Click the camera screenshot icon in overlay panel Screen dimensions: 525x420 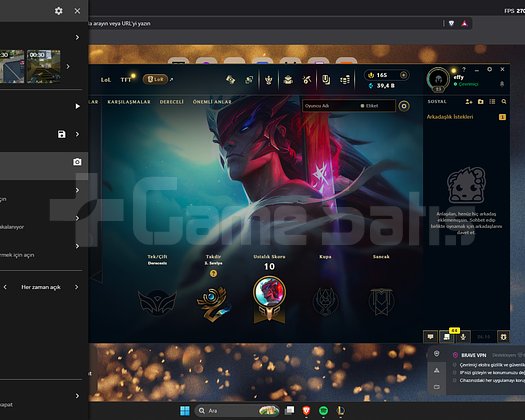tap(77, 162)
